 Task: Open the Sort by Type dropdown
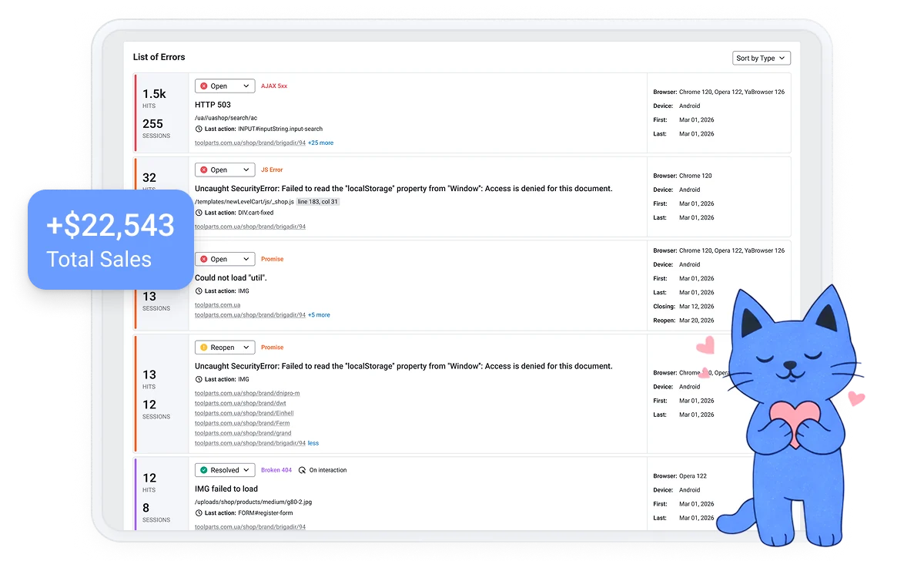(x=761, y=59)
